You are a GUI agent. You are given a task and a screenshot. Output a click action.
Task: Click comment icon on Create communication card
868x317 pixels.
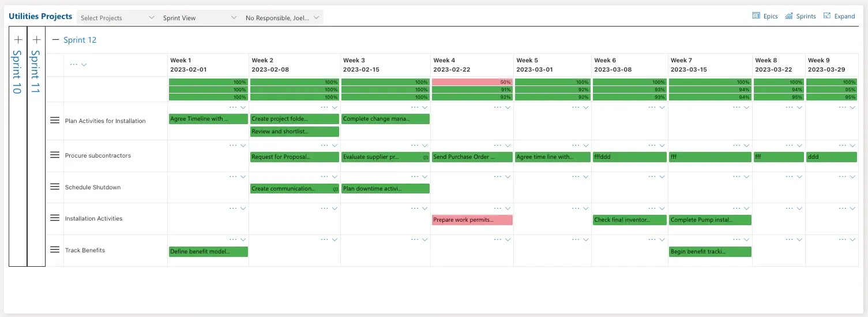tap(335, 189)
